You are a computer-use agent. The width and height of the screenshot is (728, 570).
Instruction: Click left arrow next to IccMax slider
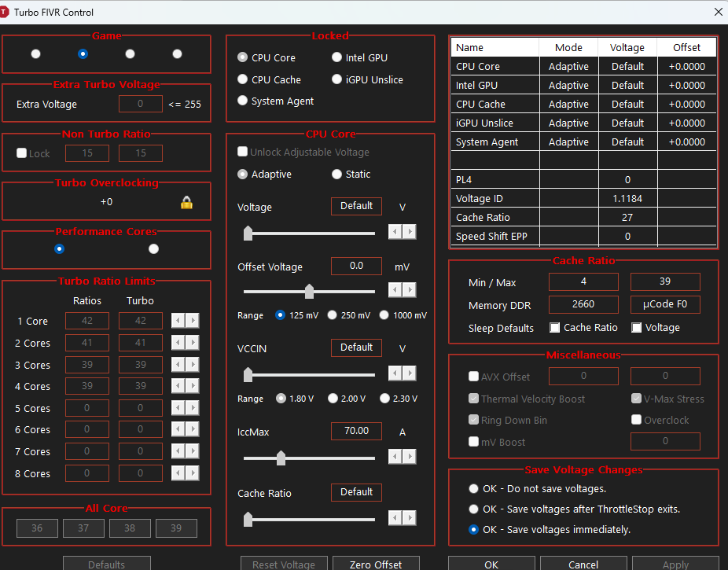[x=395, y=457]
